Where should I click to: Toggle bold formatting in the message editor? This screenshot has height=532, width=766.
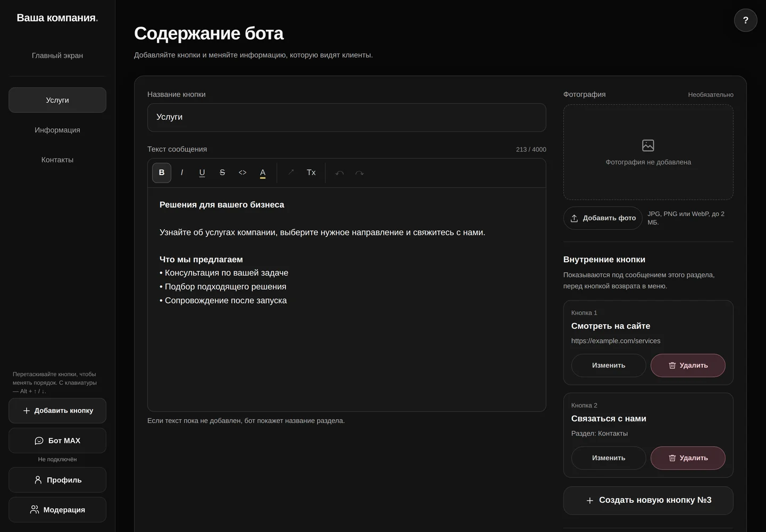(162, 173)
